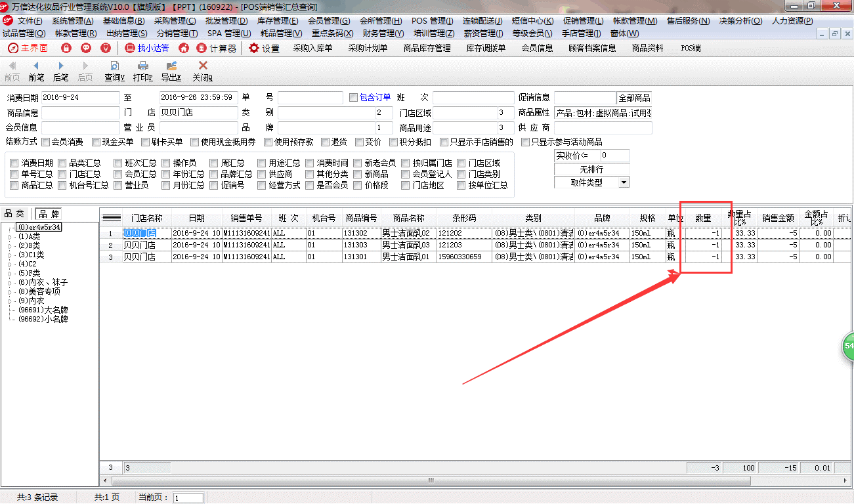Expand the (6)内衣、袜子 tree node
854x504 pixels.
click(9, 282)
